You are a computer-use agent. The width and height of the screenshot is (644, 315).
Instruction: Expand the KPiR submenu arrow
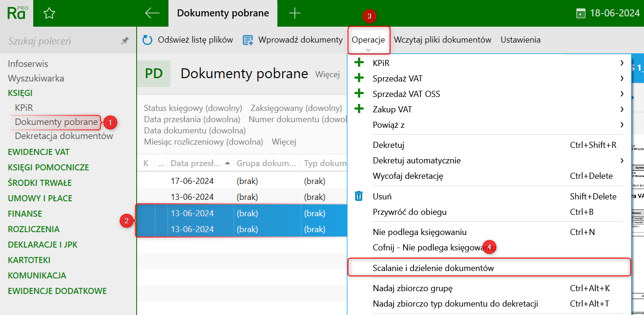coord(622,63)
